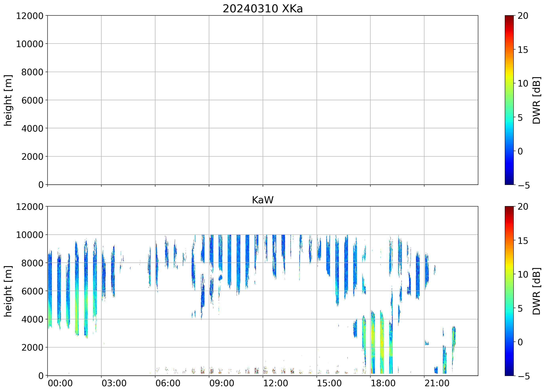Click the '18:00' time axis label
The width and height of the screenshot is (546, 392).
[383, 383]
